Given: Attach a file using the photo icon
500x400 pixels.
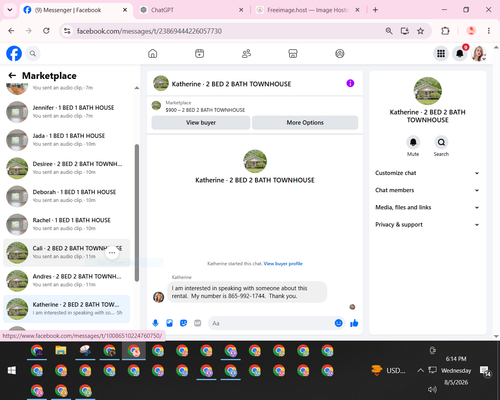Looking at the screenshot, I should click(x=169, y=323).
